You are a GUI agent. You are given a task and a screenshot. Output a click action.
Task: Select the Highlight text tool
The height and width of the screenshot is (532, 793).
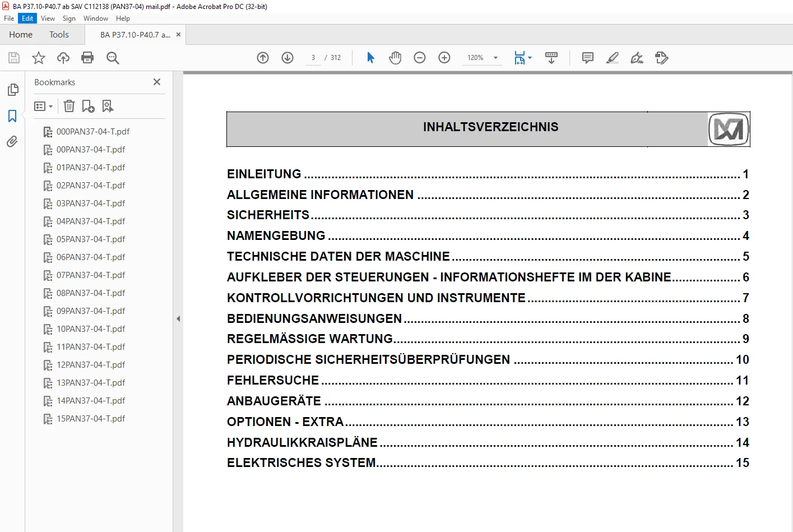[x=613, y=58]
